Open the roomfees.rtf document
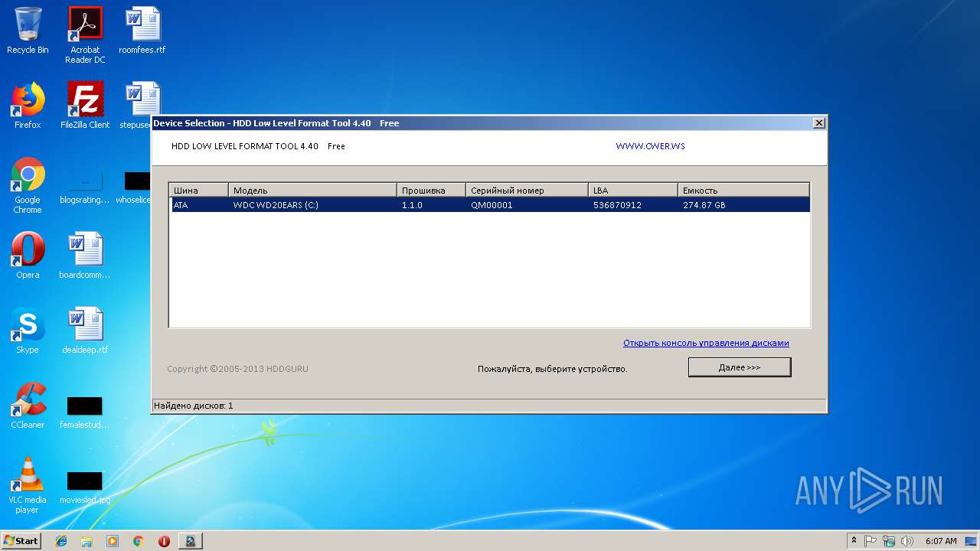The height and width of the screenshot is (551, 980). pyautogui.click(x=142, y=31)
